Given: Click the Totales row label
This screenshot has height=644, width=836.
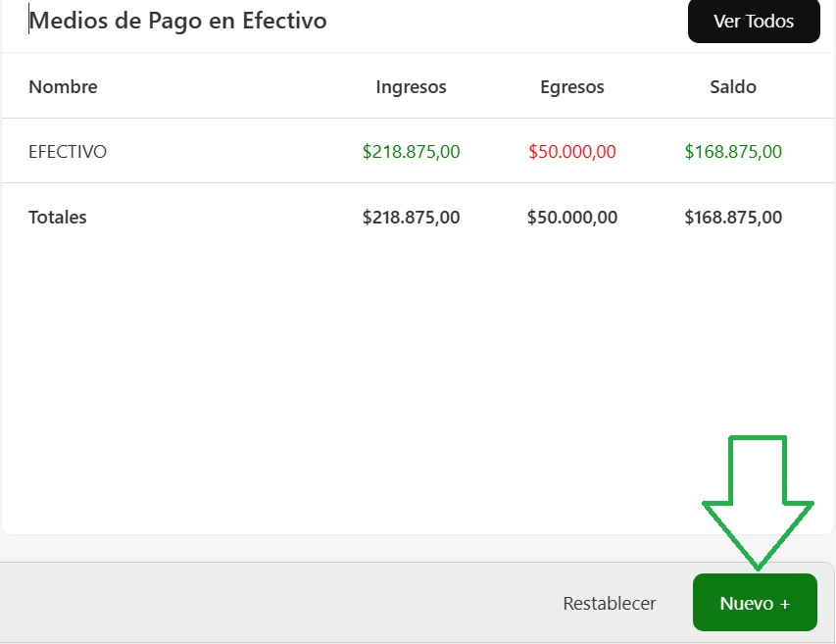Looking at the screenshot, I should tap(57, 218).
